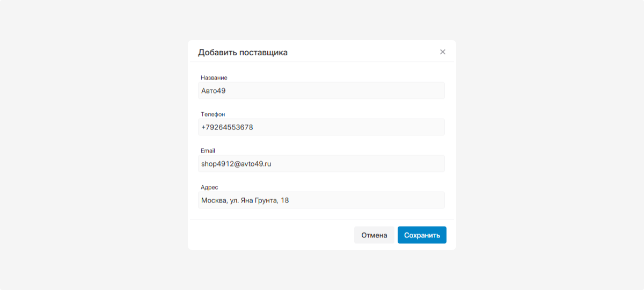
Task: Click the Москва, ул. Яна Грунта address text
Action: [x=245, y=200]
